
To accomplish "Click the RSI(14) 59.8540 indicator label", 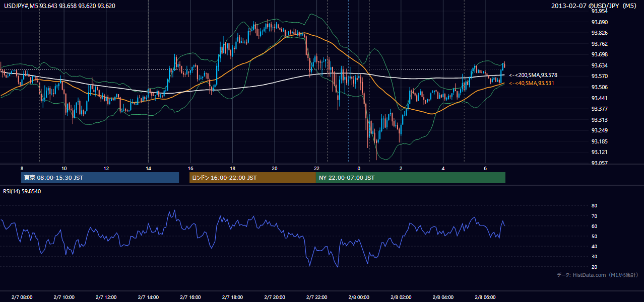I will (22, 191).
